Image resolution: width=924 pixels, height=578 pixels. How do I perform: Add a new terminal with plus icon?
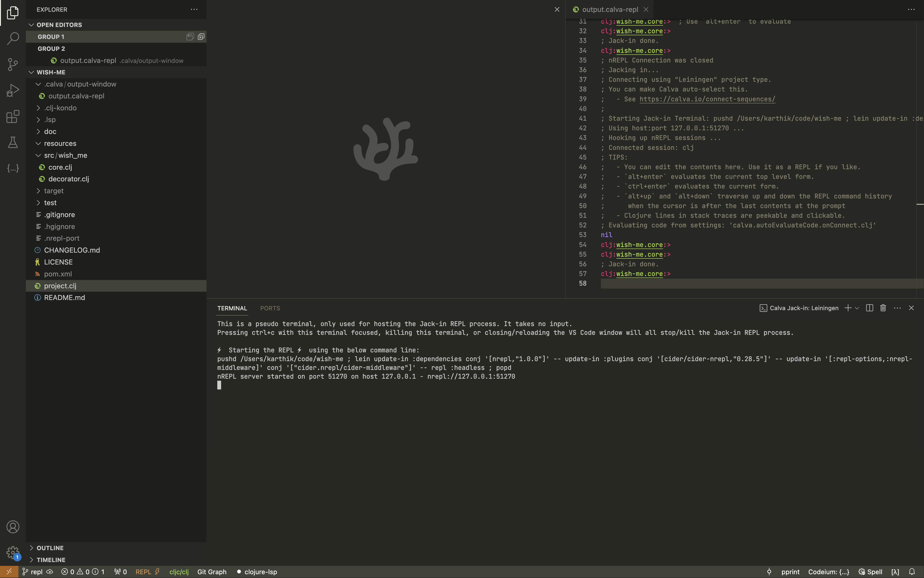(x=848, y=308)
